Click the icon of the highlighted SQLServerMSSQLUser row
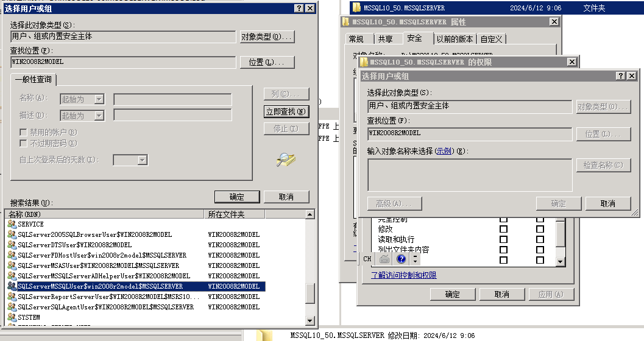The image size is (644, 341). click(x=12, y=286)
